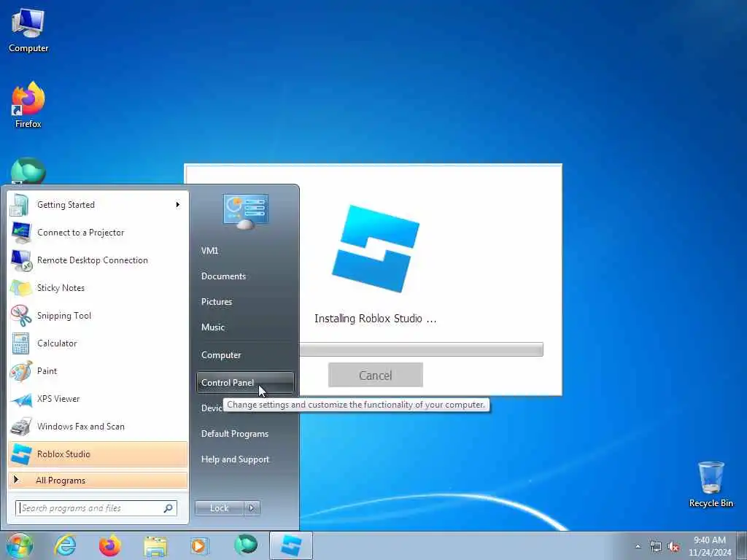The image size is (747, 560).
Task: Click the green globe browser taskbar icon
Action: (x=246, y=545)
